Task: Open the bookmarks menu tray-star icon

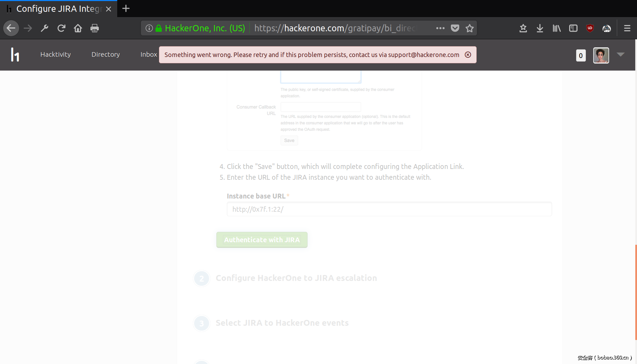Action: click(523, 28)
